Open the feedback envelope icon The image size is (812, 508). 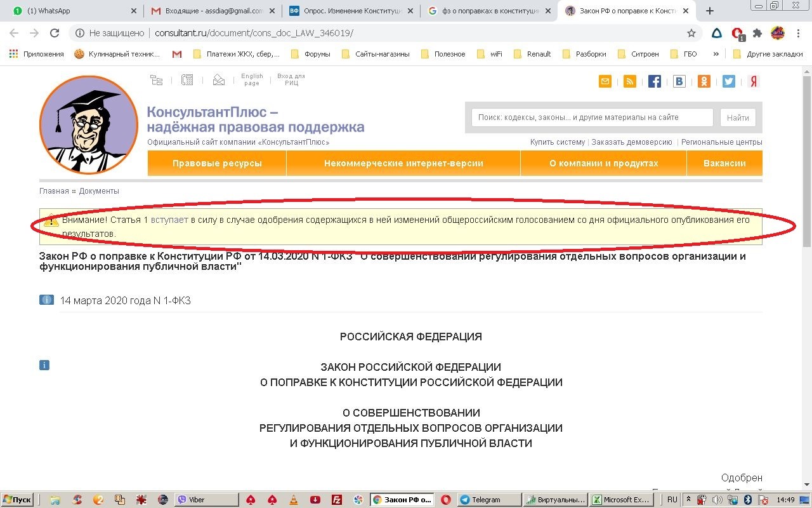point(219,80)
